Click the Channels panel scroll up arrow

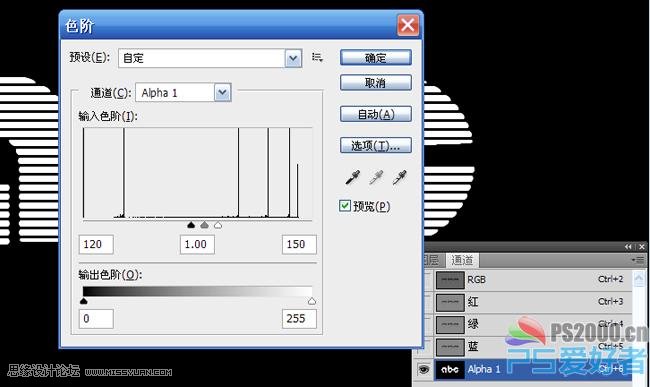639,278
